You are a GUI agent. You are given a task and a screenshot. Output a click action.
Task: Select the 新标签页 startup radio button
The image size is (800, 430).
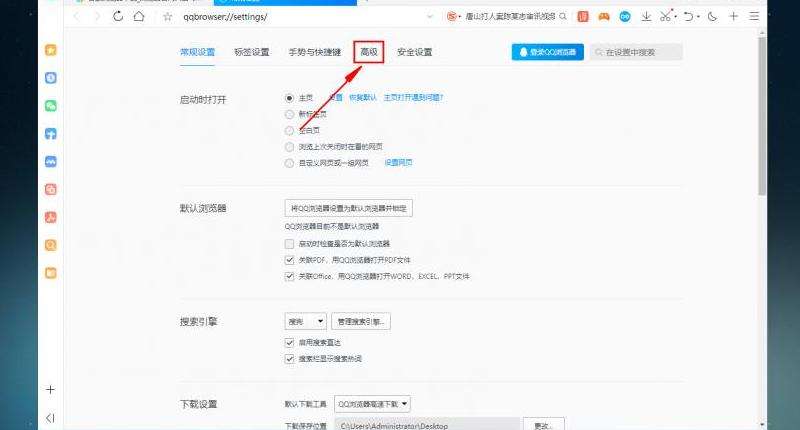(x=289, y=114)
